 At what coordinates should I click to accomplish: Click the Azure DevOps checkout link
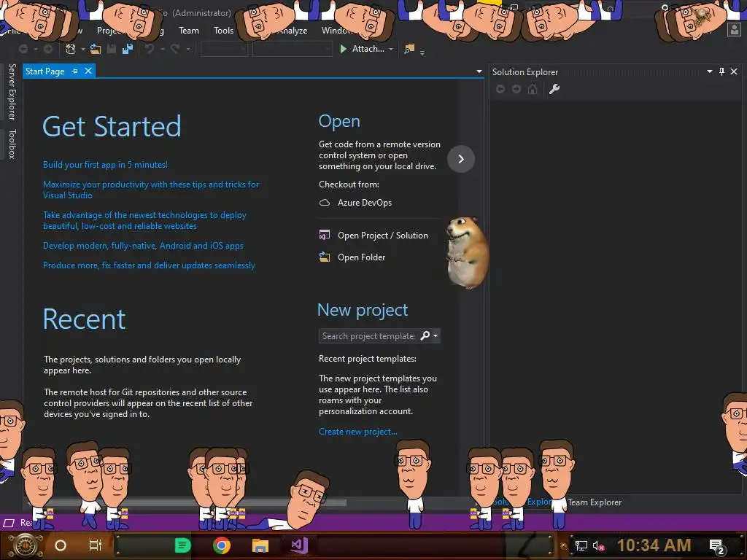point(365,203)
